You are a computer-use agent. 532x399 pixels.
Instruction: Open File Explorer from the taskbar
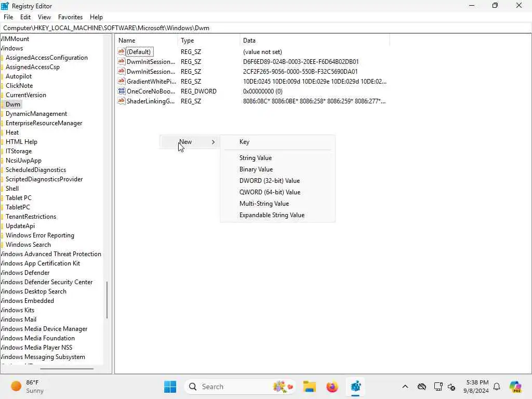(x=310, y=387)
